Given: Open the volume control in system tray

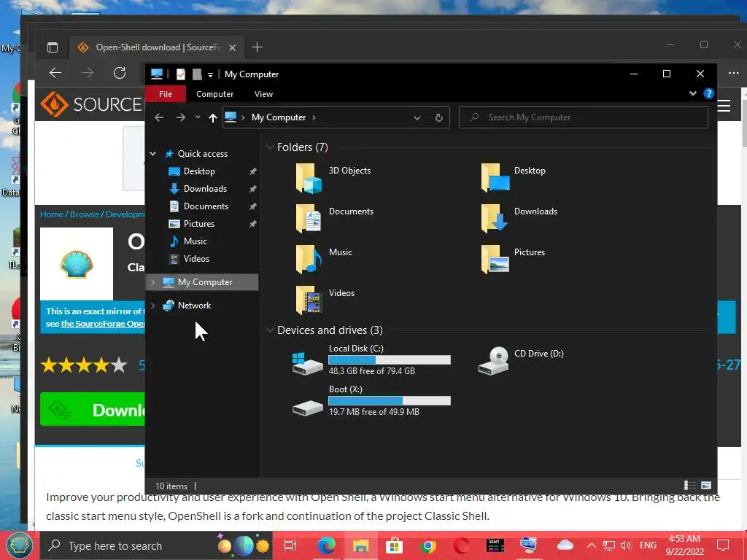Looking at the screenshot, I should [625, 545].
